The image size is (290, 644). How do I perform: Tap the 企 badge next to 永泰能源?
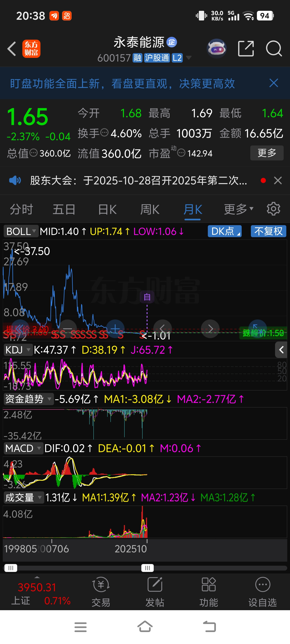point(172,42)
